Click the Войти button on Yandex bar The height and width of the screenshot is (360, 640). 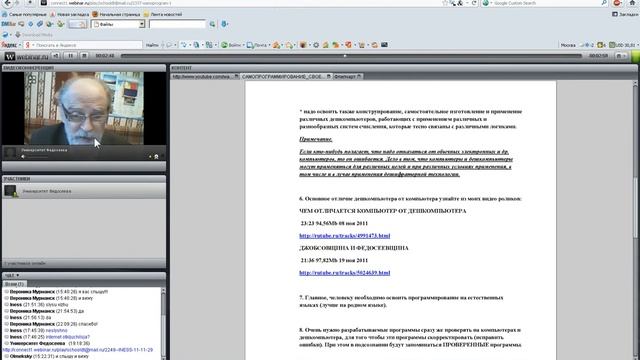point(231,45)
